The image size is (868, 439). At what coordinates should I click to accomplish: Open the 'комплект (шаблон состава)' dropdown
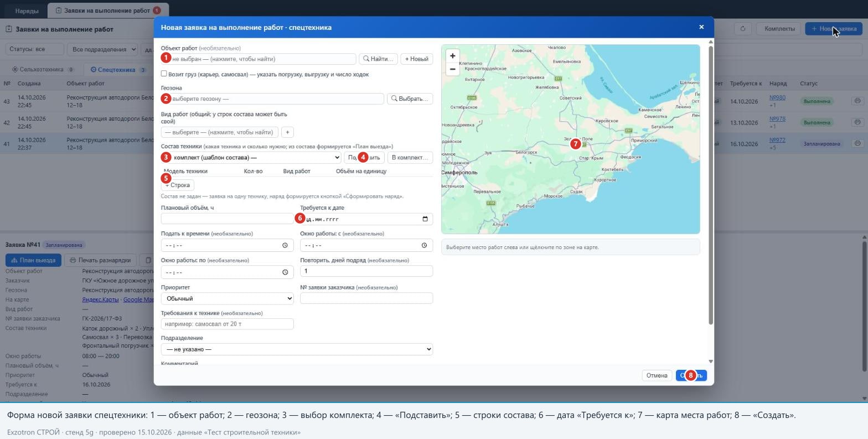coord(251,157)
